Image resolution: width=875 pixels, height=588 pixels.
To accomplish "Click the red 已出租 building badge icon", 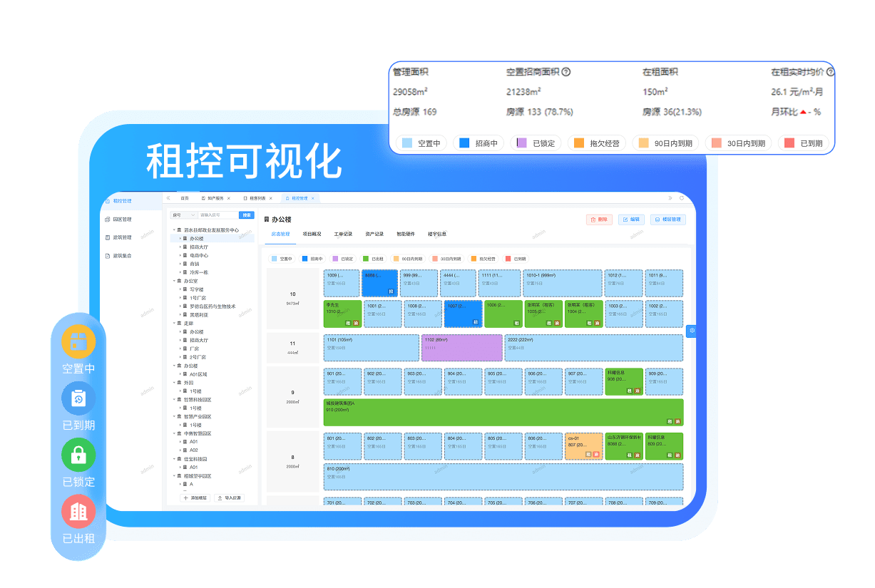I will [x=78, y=511].
